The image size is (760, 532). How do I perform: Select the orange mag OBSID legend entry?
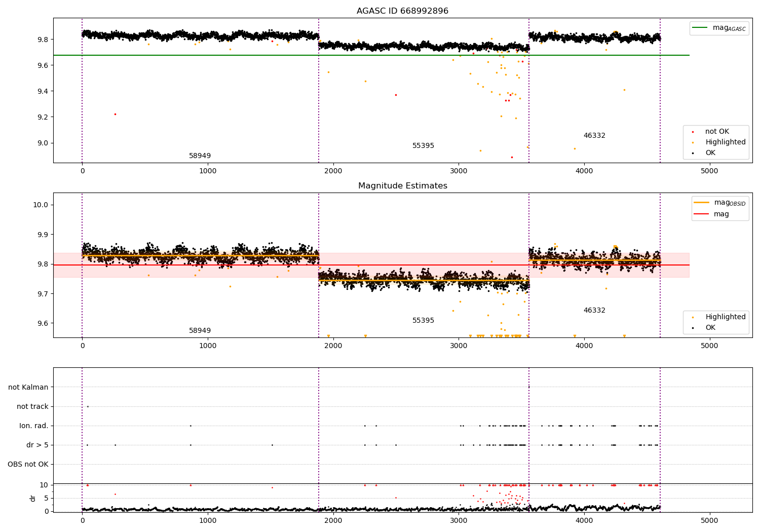coord(719,203)
